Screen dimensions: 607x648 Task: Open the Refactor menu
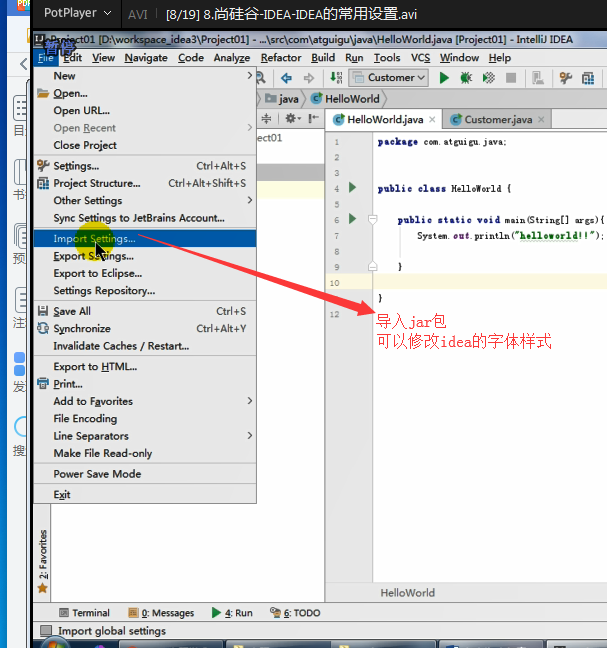281,58
